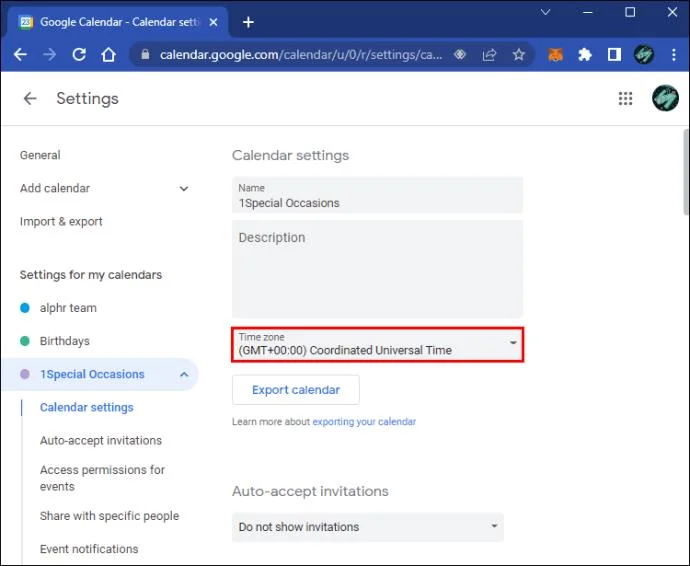Click into the Description text area
Screen dimensions: 690x566
click(x=377, y=269)
